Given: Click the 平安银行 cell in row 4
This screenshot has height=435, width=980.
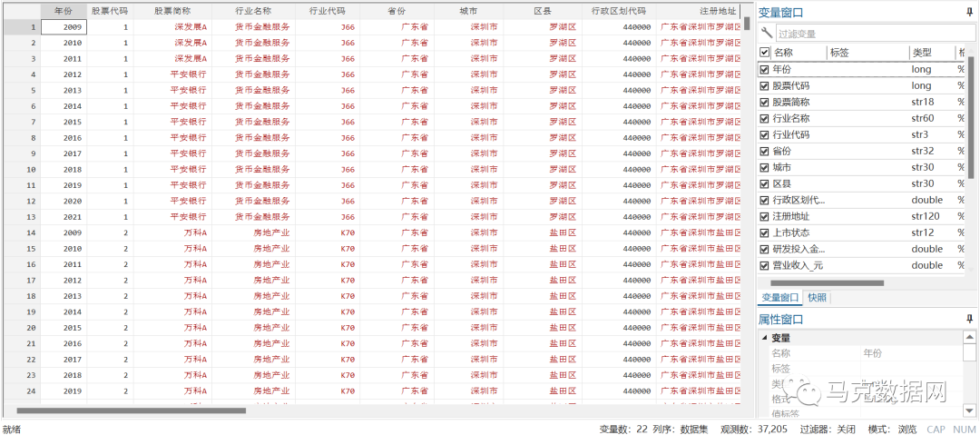Looking at the screenshot, I should click(x=172, y=74).
